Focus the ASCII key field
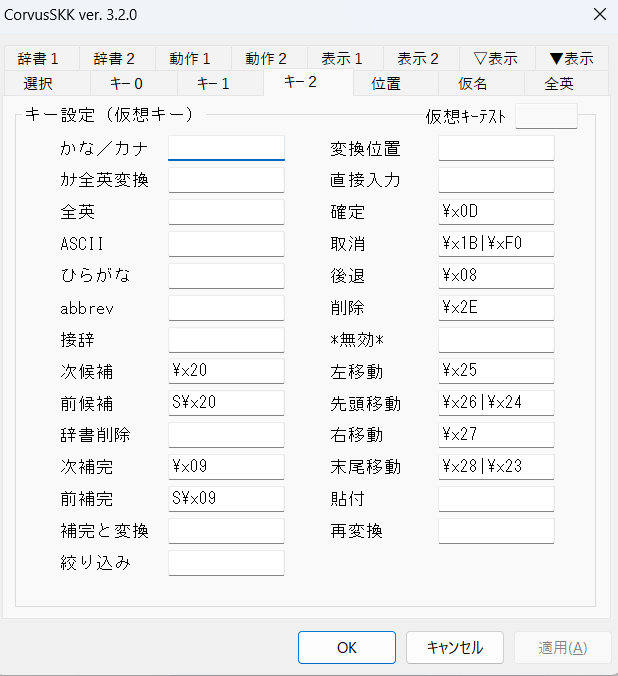Viewport: 618px width, 676px height. 226,244
